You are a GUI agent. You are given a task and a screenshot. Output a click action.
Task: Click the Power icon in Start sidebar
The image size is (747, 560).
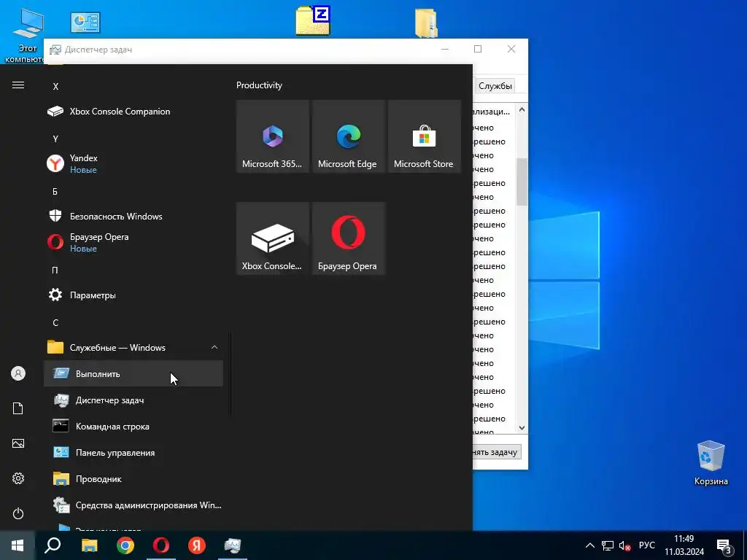[18, 513]
